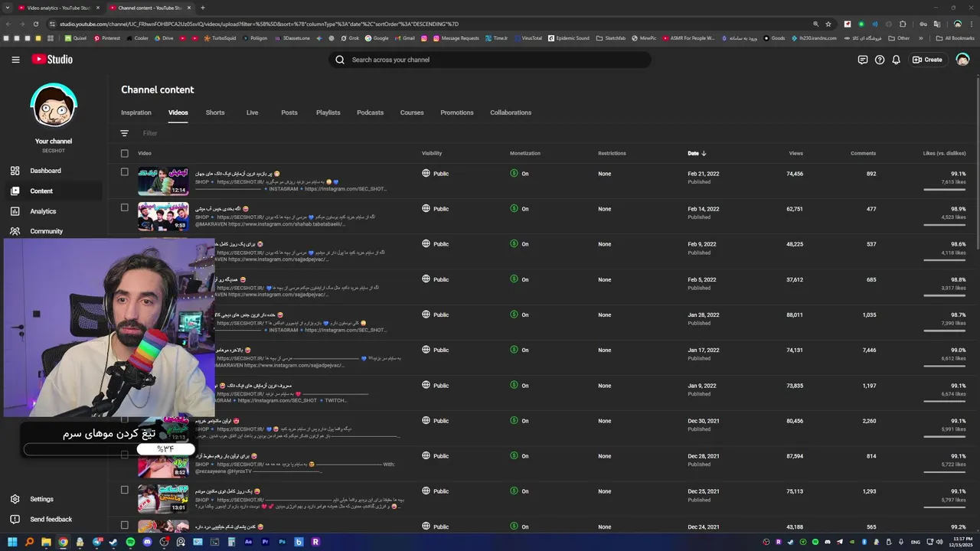
Task: Click the 98.9% likes bar for Feb 14, 2022
Action: 945,225
